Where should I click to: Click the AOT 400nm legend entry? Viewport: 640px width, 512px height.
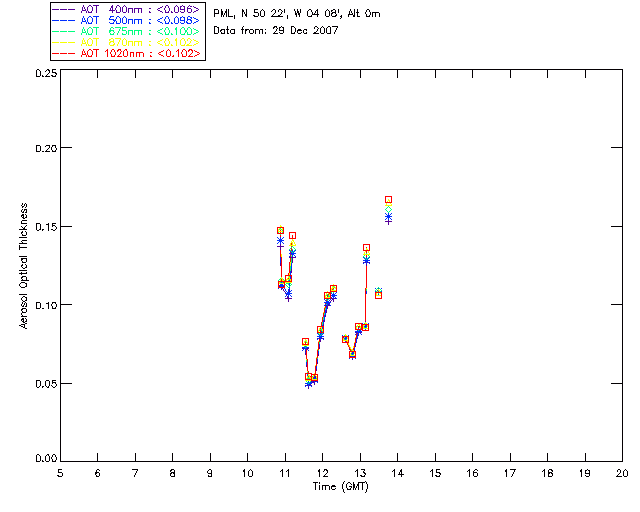click(x=127, y=9)
